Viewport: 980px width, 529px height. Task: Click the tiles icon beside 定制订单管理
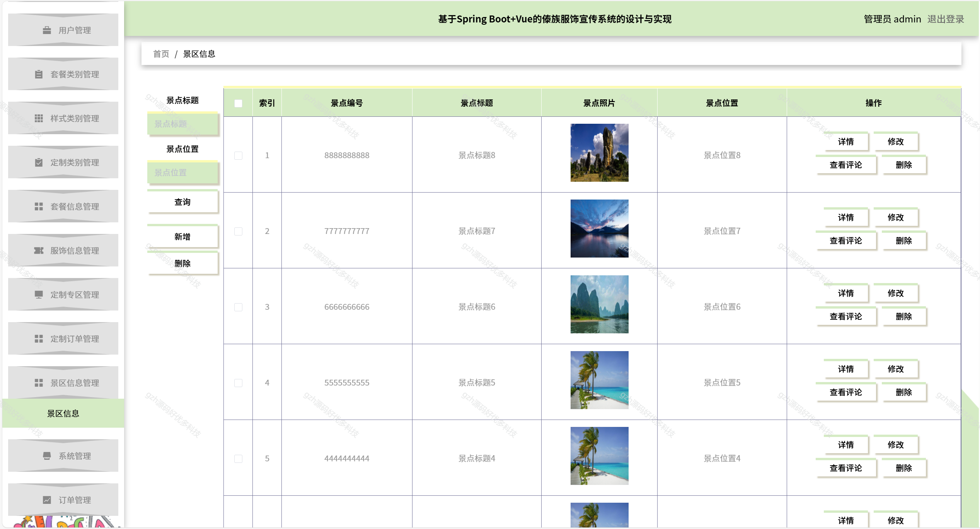coord(39,339)
